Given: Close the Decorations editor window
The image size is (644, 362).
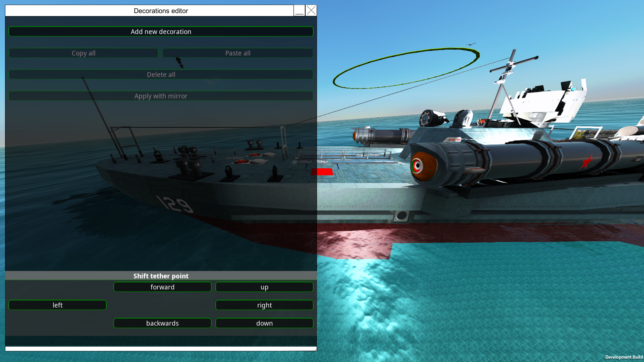Looking at the screenshot, I should point(311,11).
